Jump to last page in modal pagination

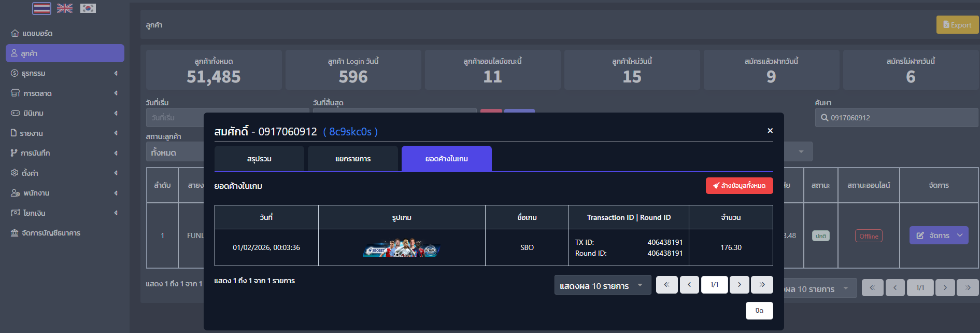point(762,285)
